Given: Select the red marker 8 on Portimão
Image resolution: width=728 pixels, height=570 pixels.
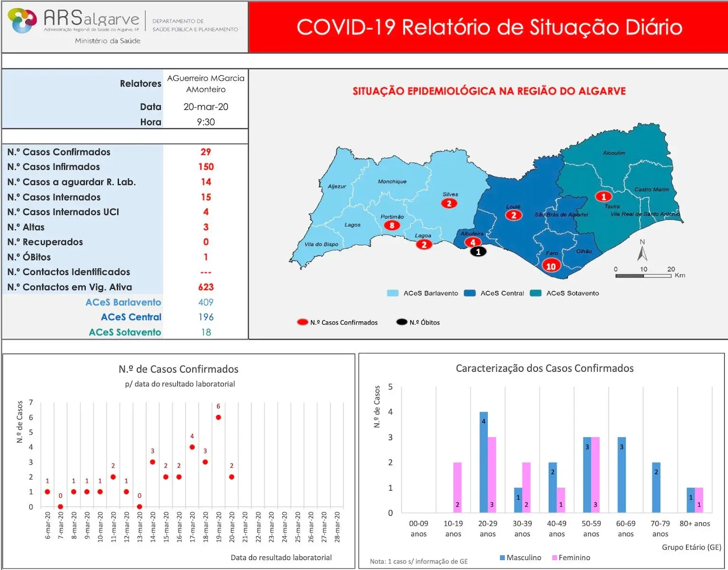Looking at the screenshot, I should point(392,226).
